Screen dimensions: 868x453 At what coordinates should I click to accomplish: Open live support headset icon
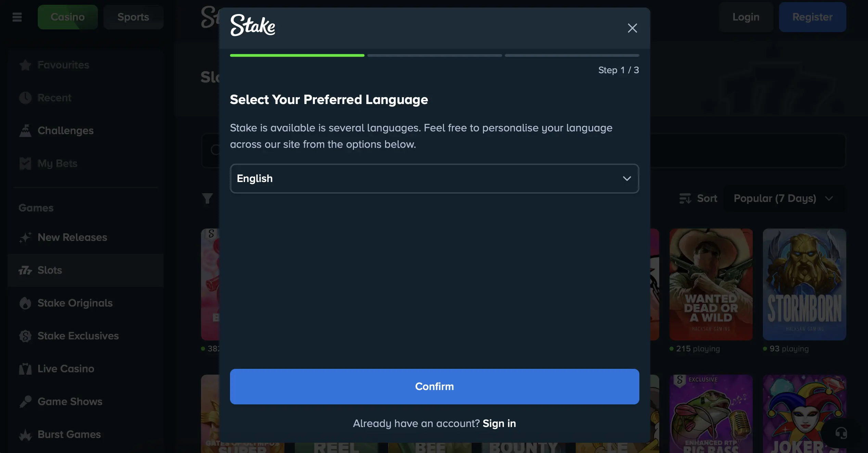pyautogui.click(x=841, y=433)
